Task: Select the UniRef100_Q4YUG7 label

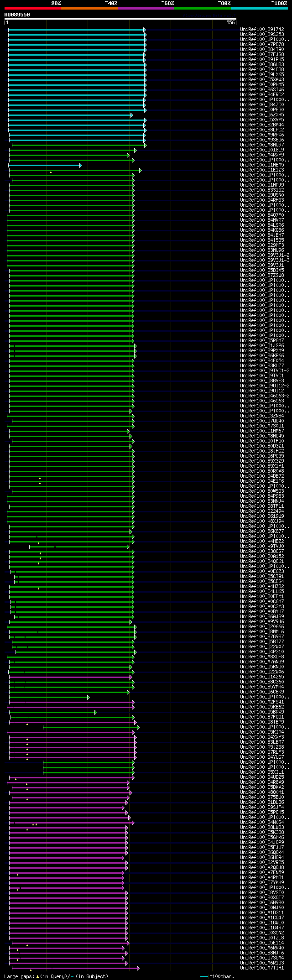Action: (x=262, y=757)
